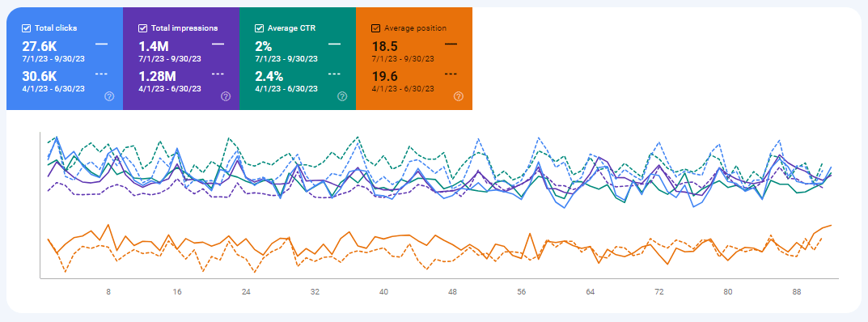Click x-axis label 48 on chart
This screenshot has height=322, width=868.
pos(452,292)
